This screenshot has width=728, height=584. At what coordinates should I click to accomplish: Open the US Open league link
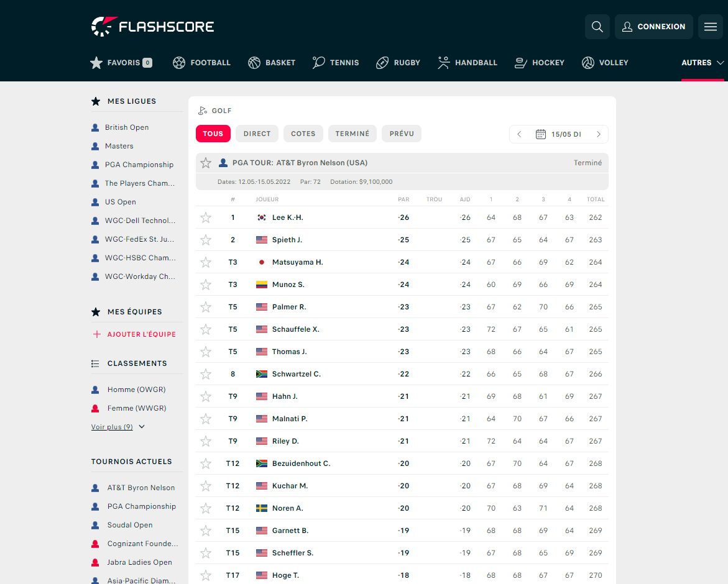point(120,202)
